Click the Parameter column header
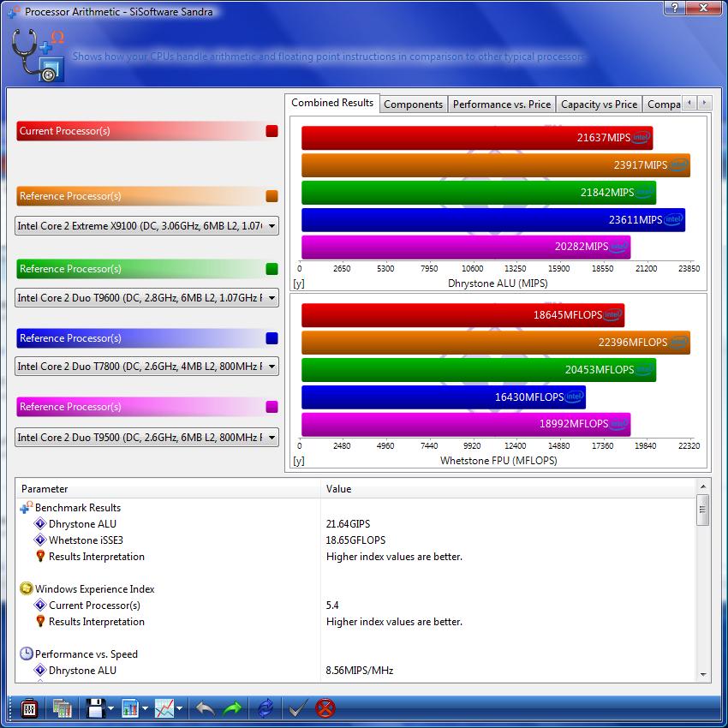The image size is (728, 728). point(168,488)
